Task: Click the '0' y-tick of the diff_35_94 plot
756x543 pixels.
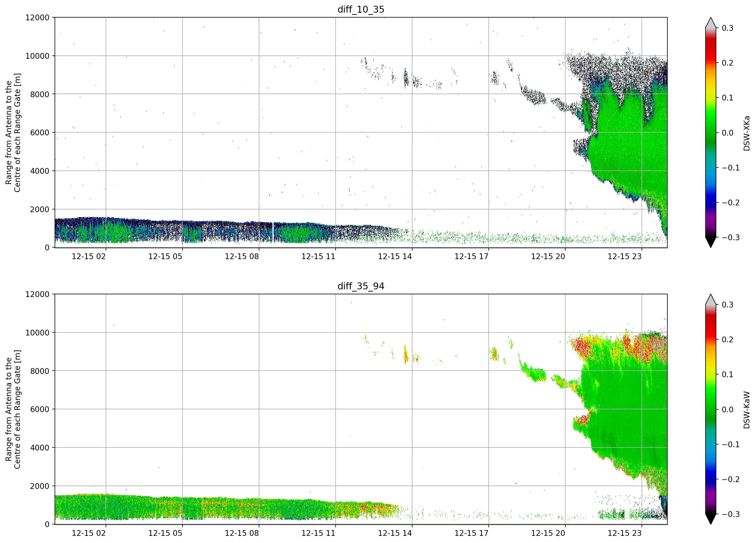Action: coord(47,524)
